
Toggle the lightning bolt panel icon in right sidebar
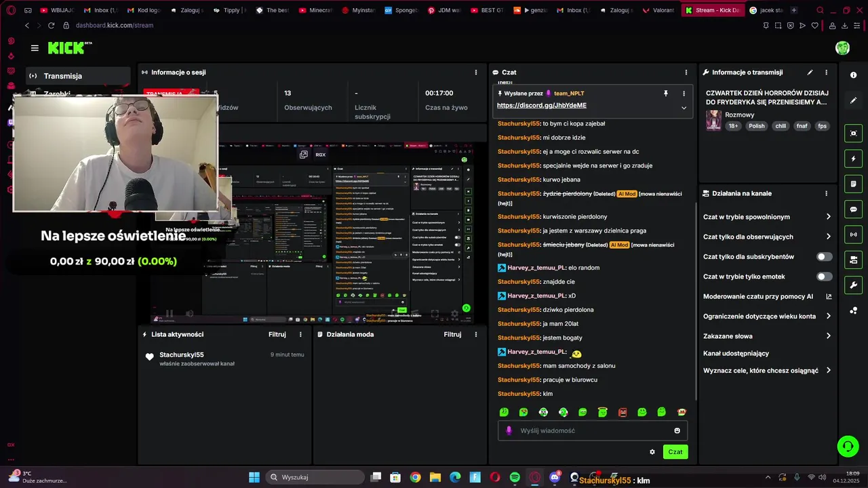point(853,159)
